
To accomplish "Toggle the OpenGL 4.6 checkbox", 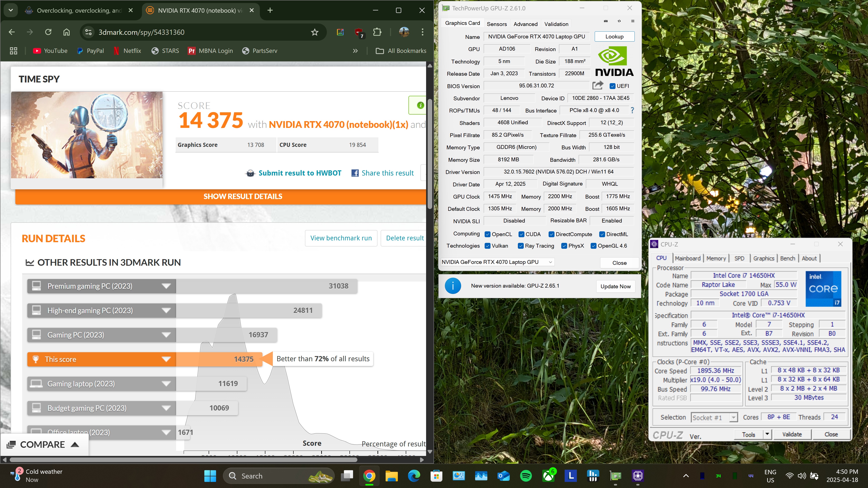I will [593, 246].
